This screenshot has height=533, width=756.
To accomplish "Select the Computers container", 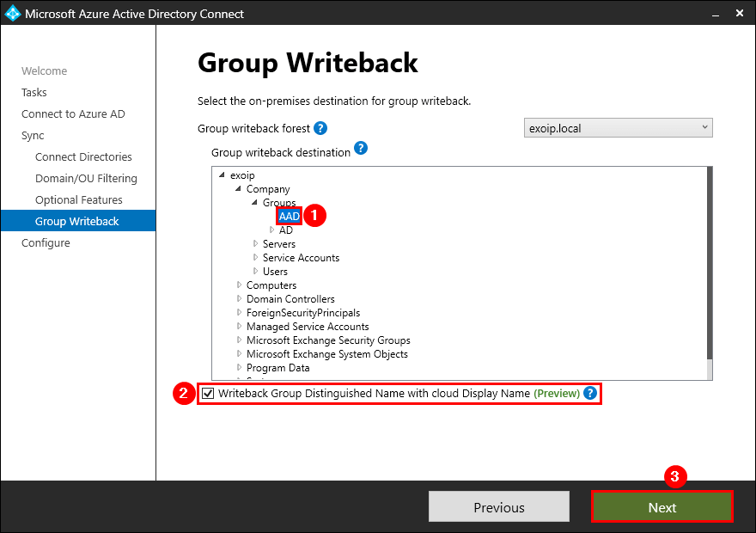I will 271,285.
